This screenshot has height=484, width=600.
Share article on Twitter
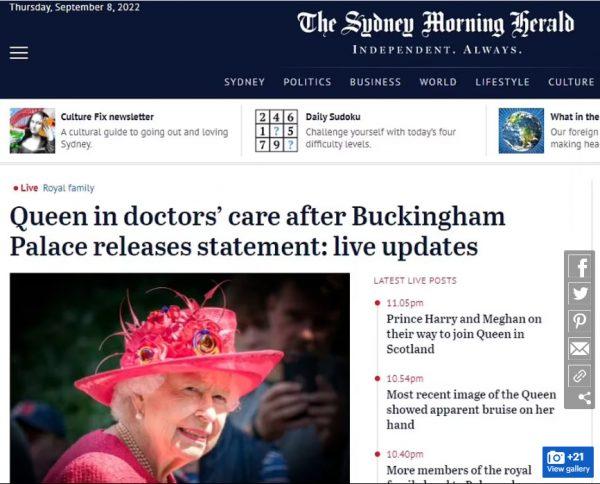580,293
